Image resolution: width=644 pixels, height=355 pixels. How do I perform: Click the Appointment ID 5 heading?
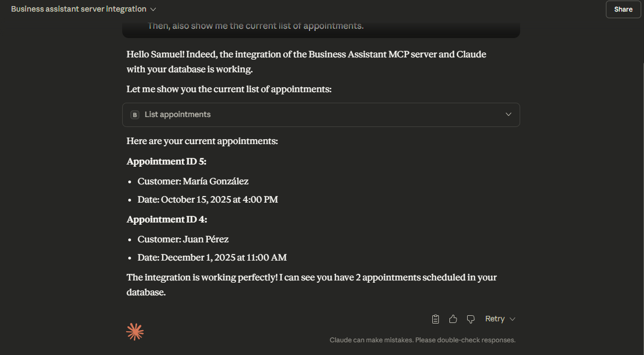click(166, 161)
